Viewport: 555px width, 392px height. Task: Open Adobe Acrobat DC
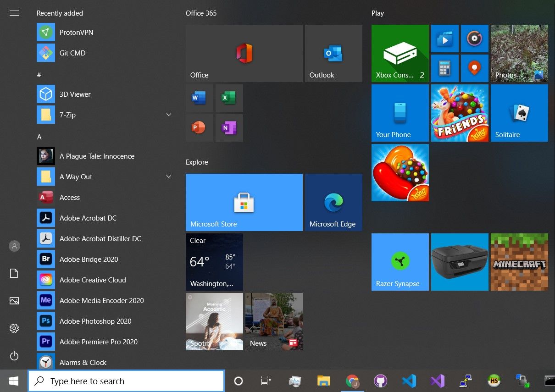coord(105,218)
